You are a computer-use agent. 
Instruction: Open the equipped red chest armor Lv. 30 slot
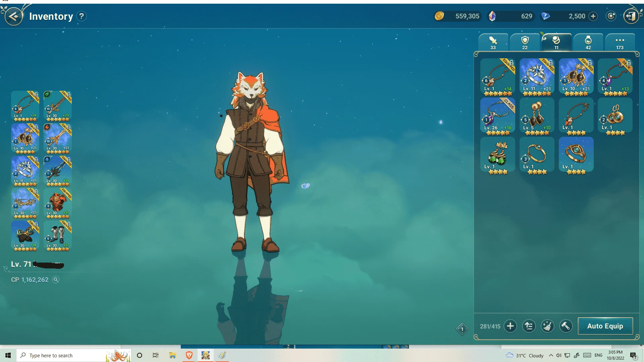(58, 203)
